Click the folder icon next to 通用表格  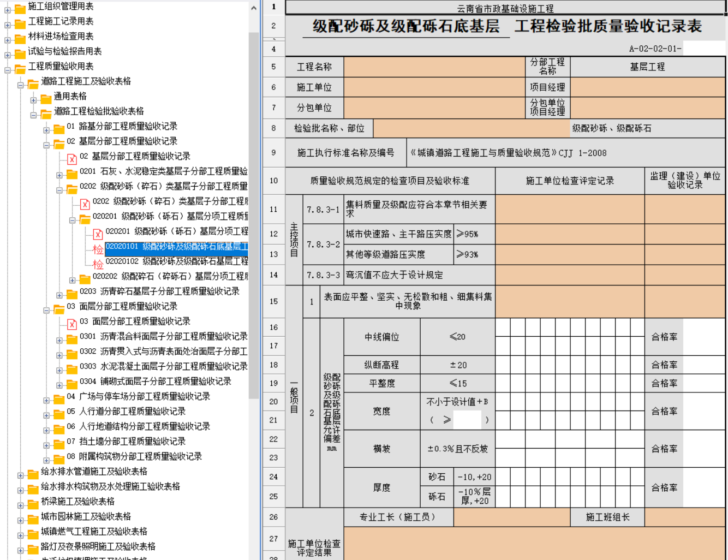point(46,98)
